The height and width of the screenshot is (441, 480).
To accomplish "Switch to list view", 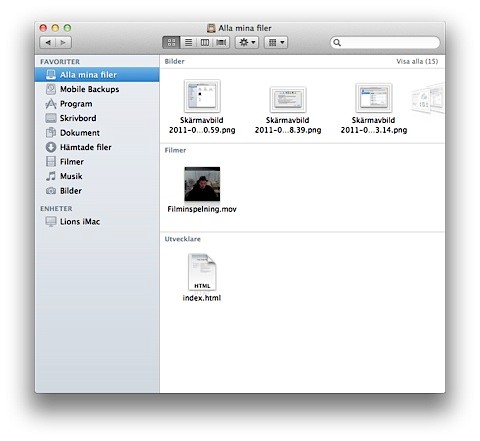I will (x=188, y=42).
